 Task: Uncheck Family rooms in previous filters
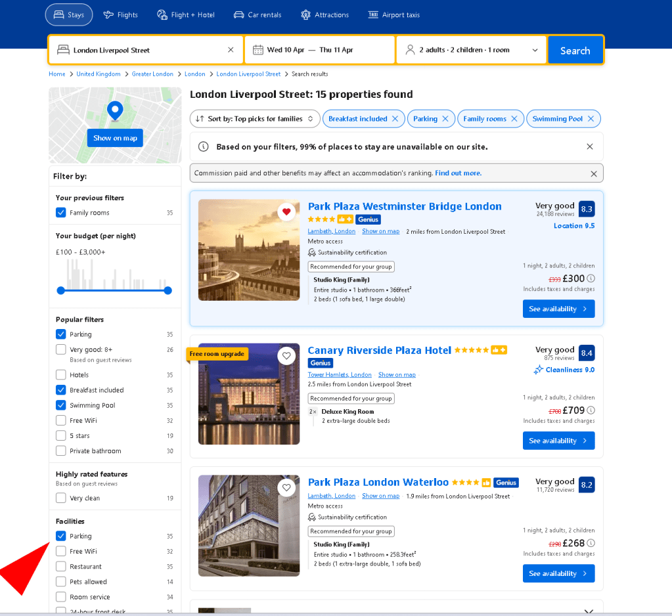click(x=61, y=213)
